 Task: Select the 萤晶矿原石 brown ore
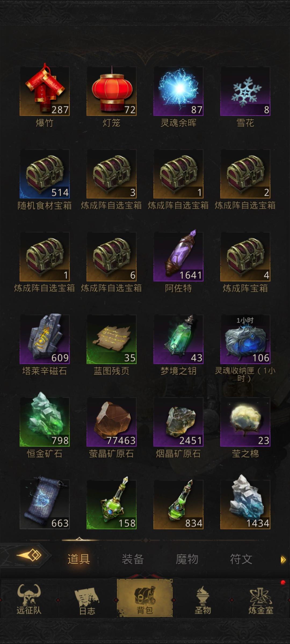tap(111, 422)
